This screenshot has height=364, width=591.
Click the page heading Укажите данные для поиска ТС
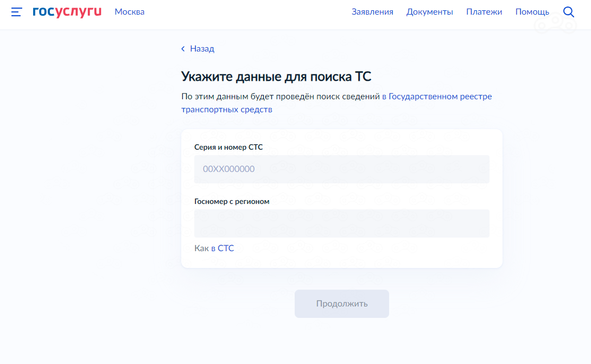276,76
